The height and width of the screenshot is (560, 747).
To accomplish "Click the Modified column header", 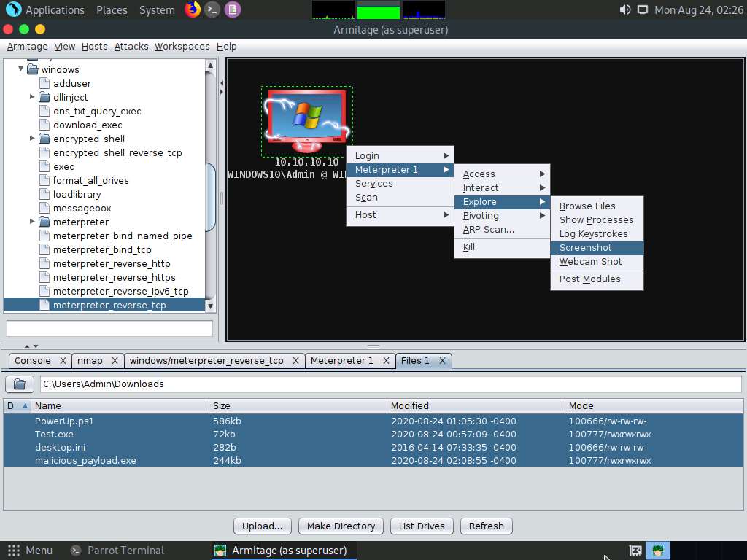I will point(476,405).
